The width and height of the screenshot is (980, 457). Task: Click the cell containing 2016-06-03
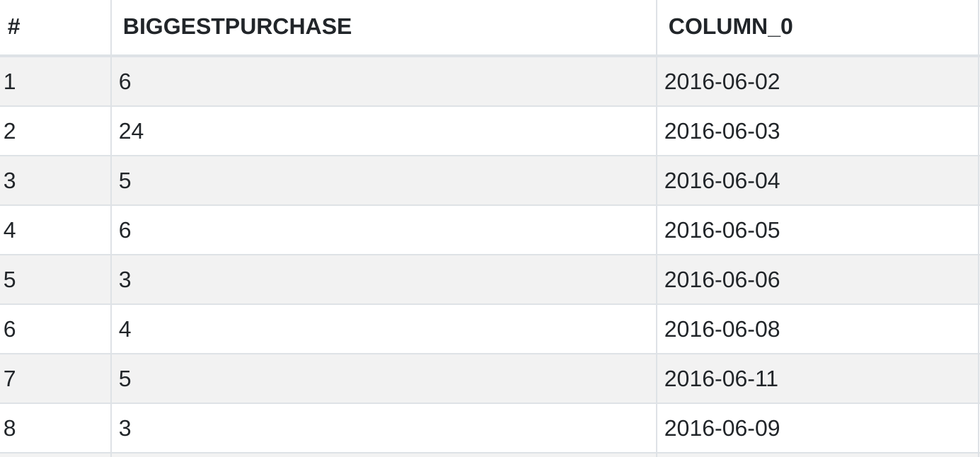(x=722, y=132)
